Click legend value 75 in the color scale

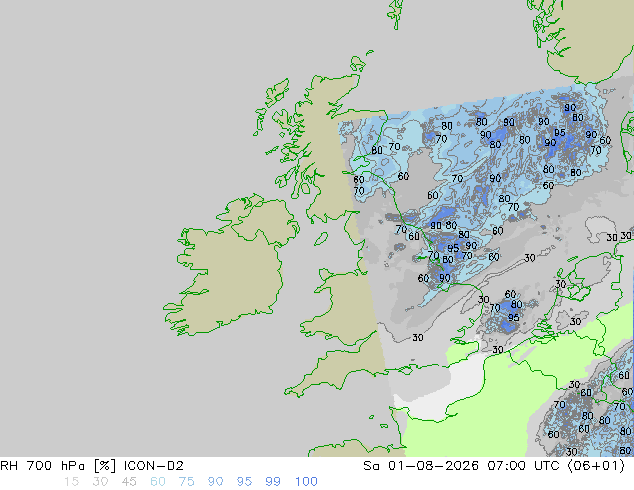coord(186,482)
